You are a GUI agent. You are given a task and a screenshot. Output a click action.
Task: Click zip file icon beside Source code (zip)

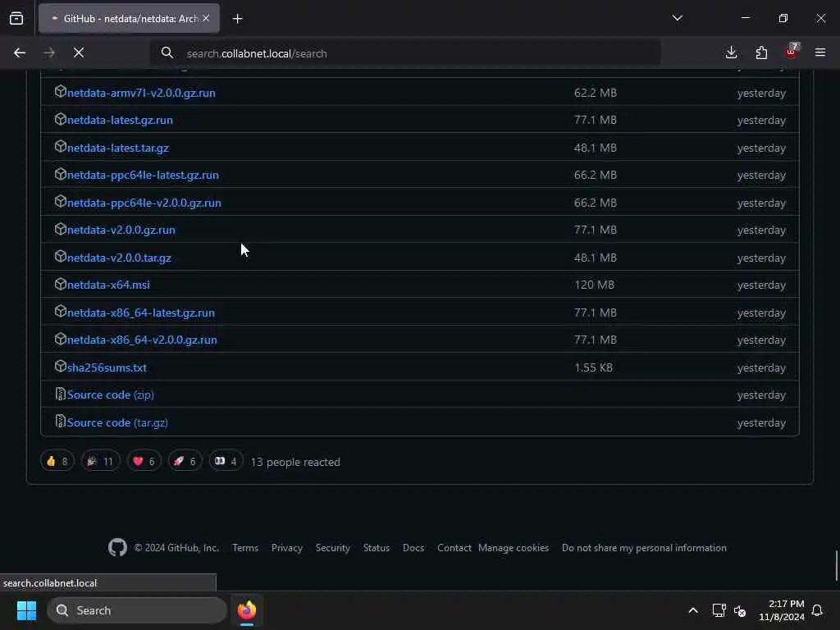point(60,394)
